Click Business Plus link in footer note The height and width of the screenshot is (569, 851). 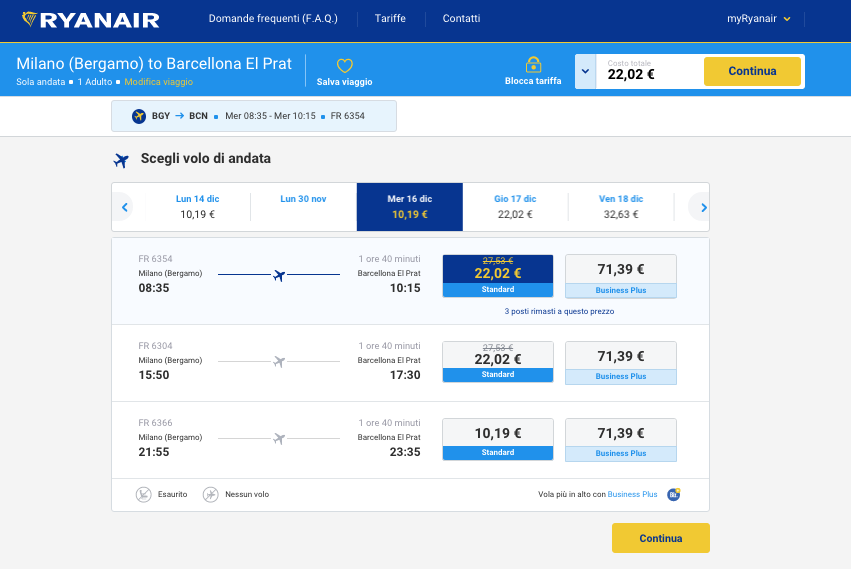(x=632, y=494)
